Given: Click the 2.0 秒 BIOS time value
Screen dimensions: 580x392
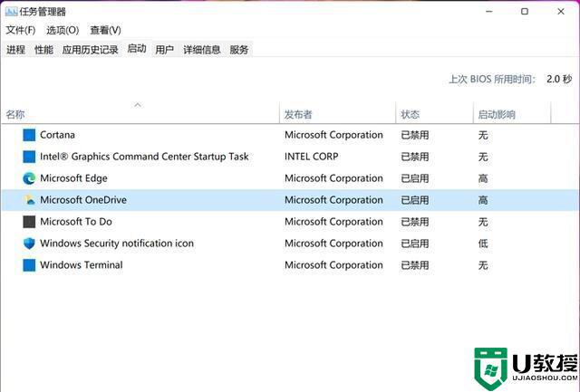Looking at the screenshot, I should [559, 79].
